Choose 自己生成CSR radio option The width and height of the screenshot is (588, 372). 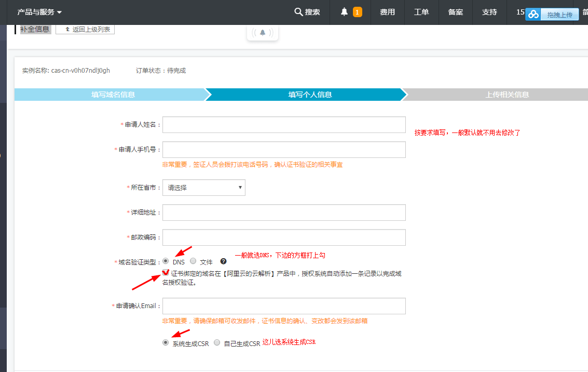tap(217, 342)
